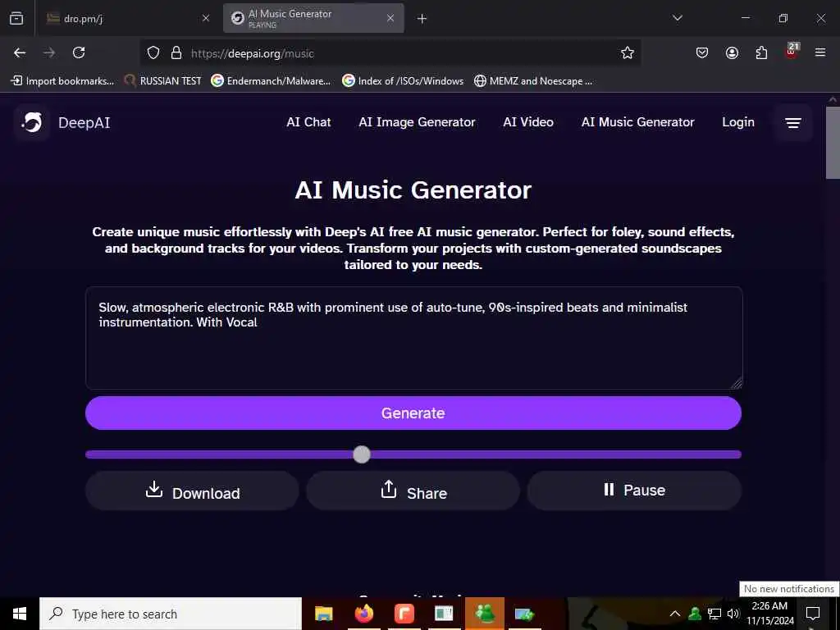
Task: Open Index of /ISOs/Windows bookmark
Action: [403, 81]
